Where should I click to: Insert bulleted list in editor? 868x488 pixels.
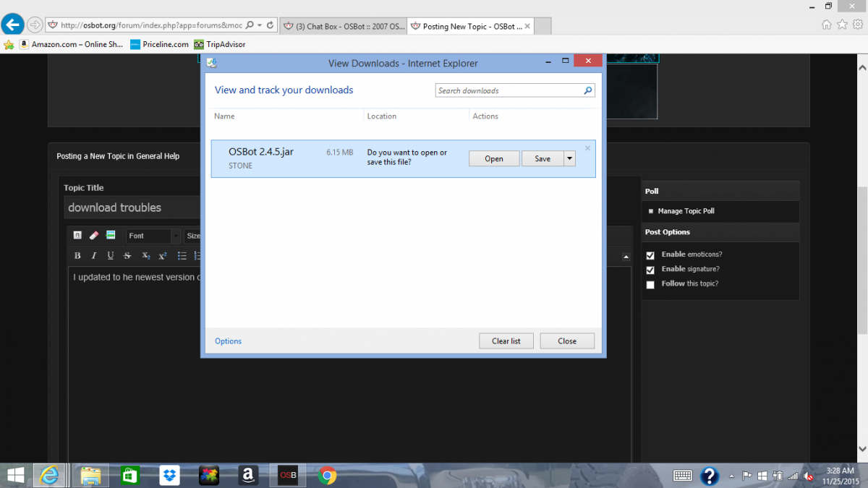click(182, 256)
